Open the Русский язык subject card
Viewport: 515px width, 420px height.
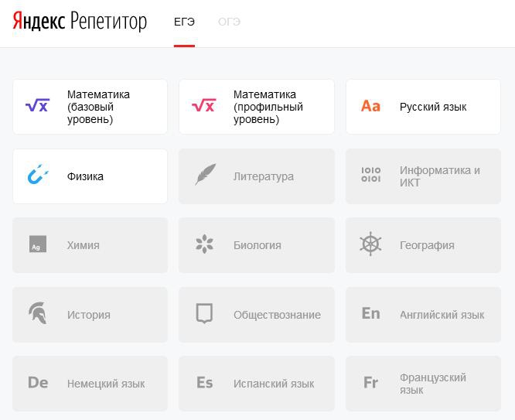pyautogui.click(x=423, y=107)
